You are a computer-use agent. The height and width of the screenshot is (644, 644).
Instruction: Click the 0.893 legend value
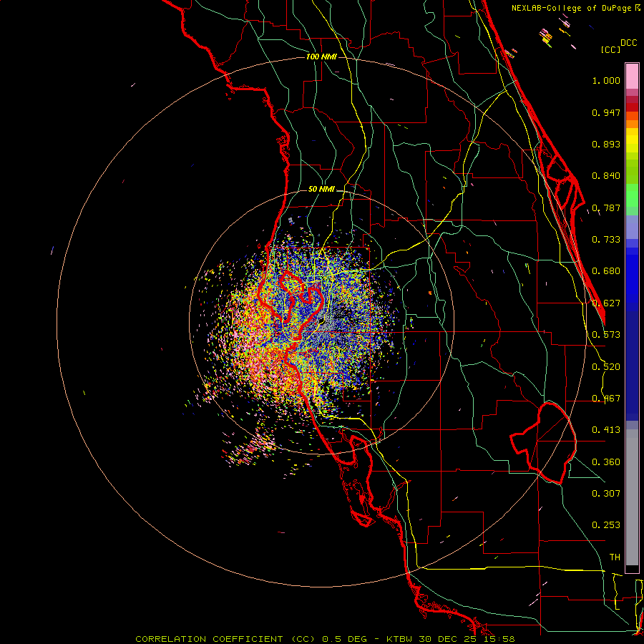click(x=606, y=144)
